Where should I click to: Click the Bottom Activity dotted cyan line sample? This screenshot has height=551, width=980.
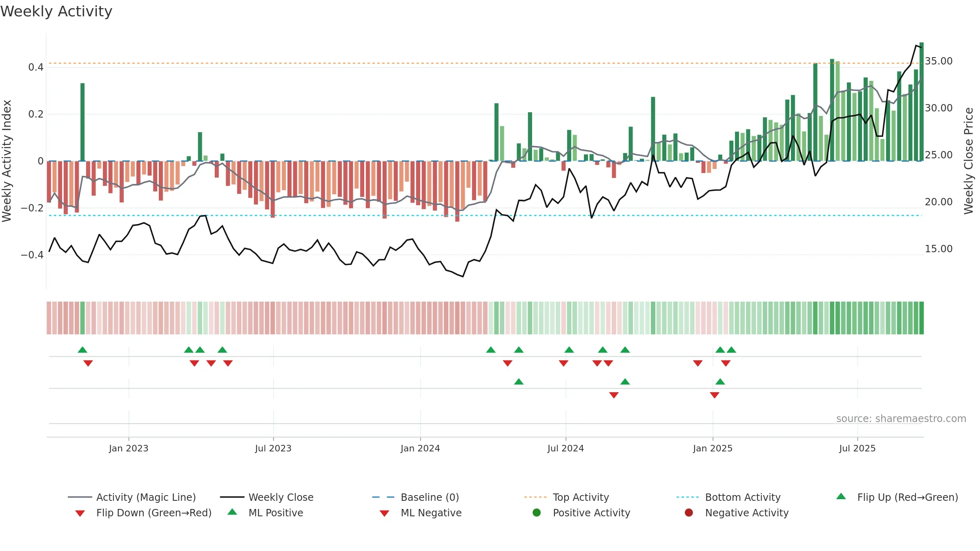coord(688,497)
